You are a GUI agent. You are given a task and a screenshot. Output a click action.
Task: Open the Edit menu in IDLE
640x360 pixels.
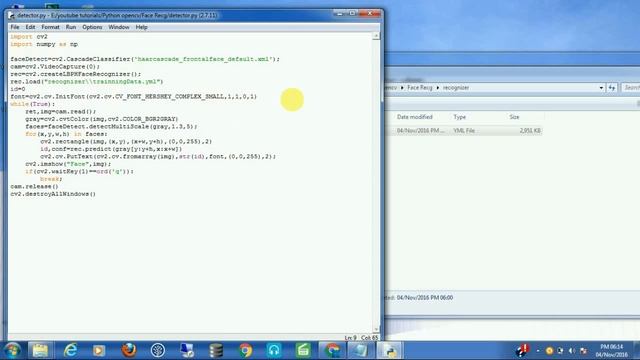point(30,27)
